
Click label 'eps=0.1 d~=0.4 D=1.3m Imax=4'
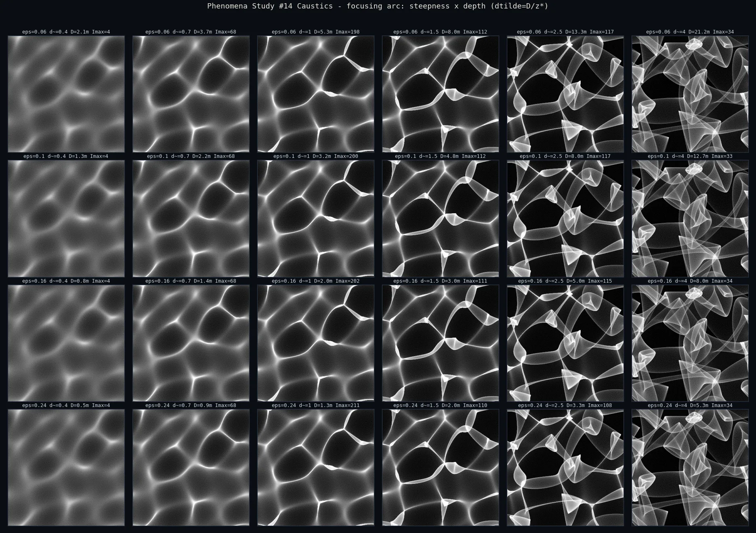pyautogui.click(x=66, y=156)
